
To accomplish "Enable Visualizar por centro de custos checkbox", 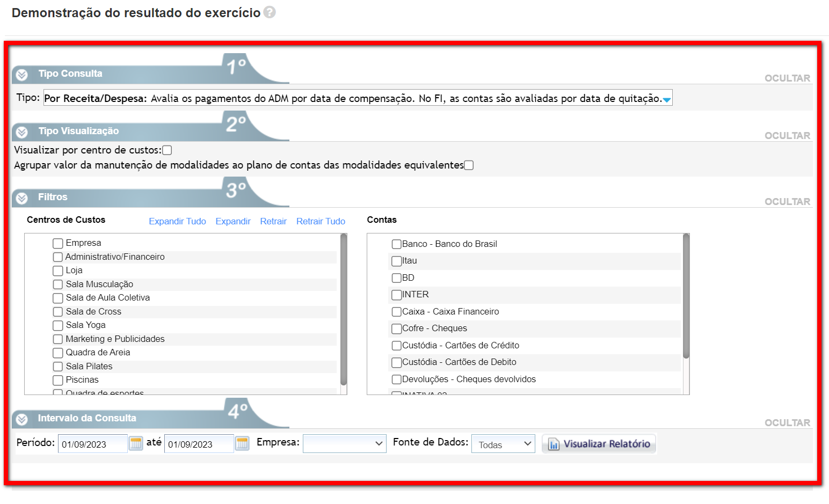I will [x=167, y=150].
